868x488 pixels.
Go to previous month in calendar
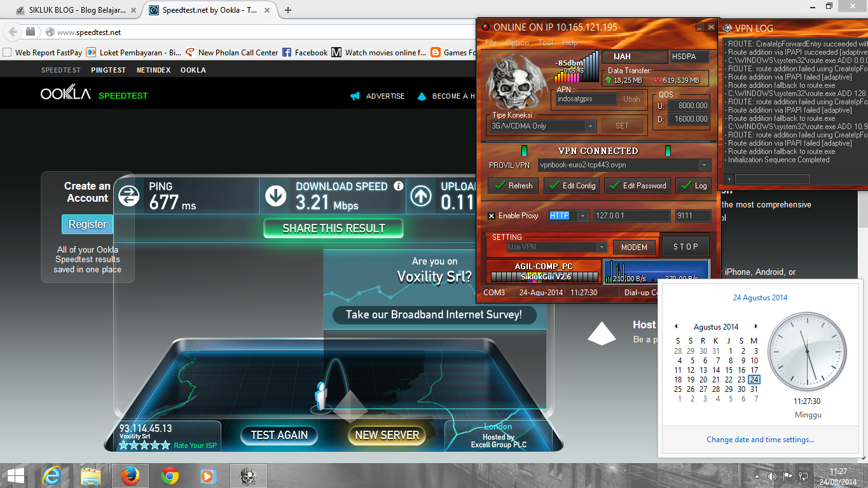tap(676, 326)
